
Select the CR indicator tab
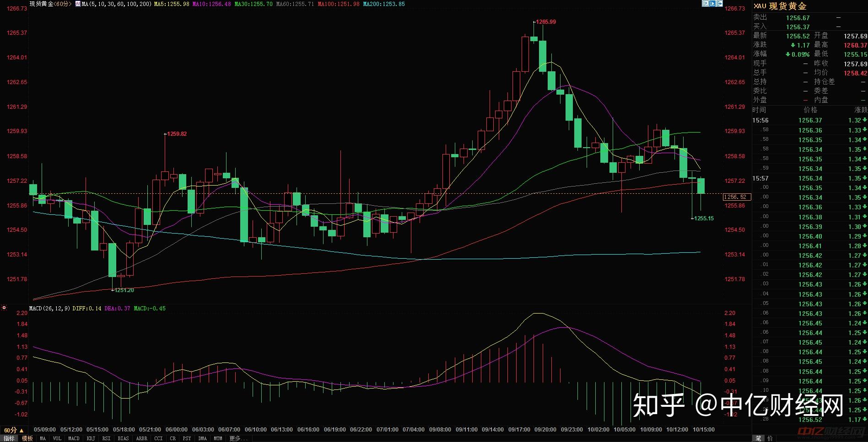(x=173, y=438)
